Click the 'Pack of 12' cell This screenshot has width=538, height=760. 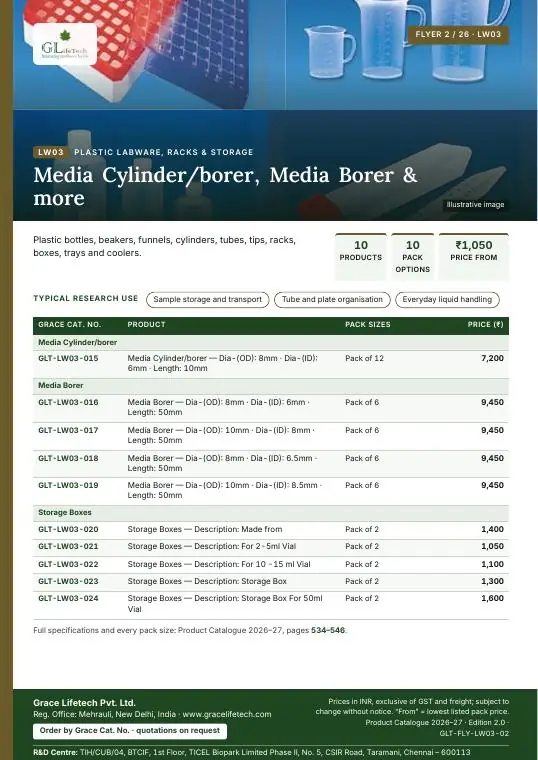click(364, 358)
